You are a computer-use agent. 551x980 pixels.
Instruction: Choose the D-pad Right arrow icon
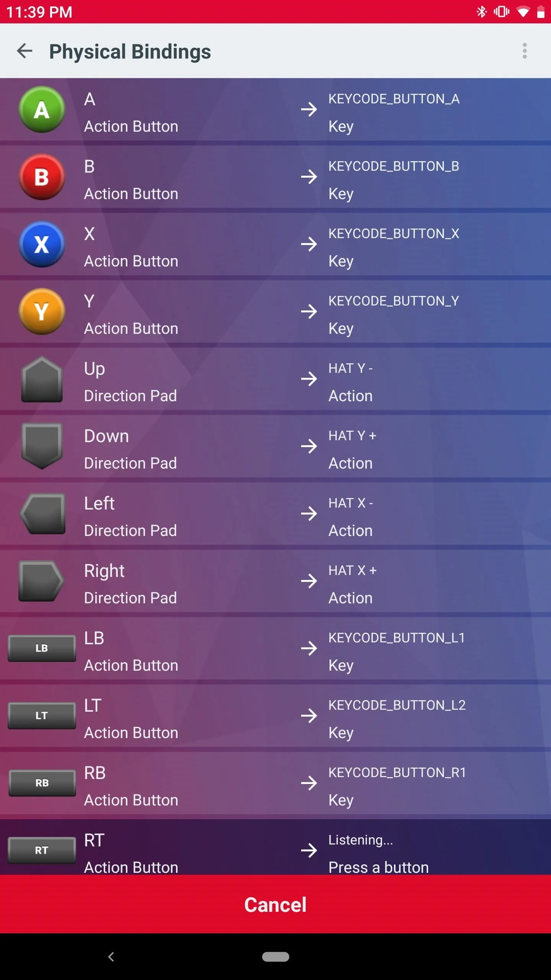pyautogui.click(x=41, y=581)
